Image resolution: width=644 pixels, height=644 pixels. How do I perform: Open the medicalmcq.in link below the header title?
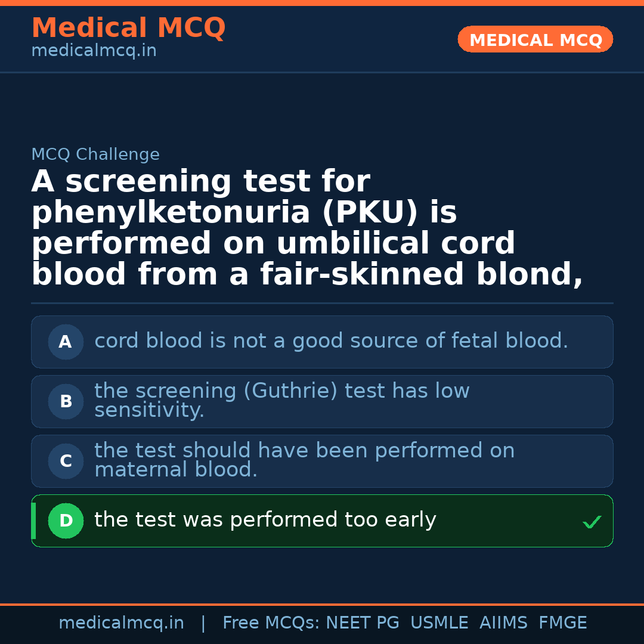tap(94, 51)
